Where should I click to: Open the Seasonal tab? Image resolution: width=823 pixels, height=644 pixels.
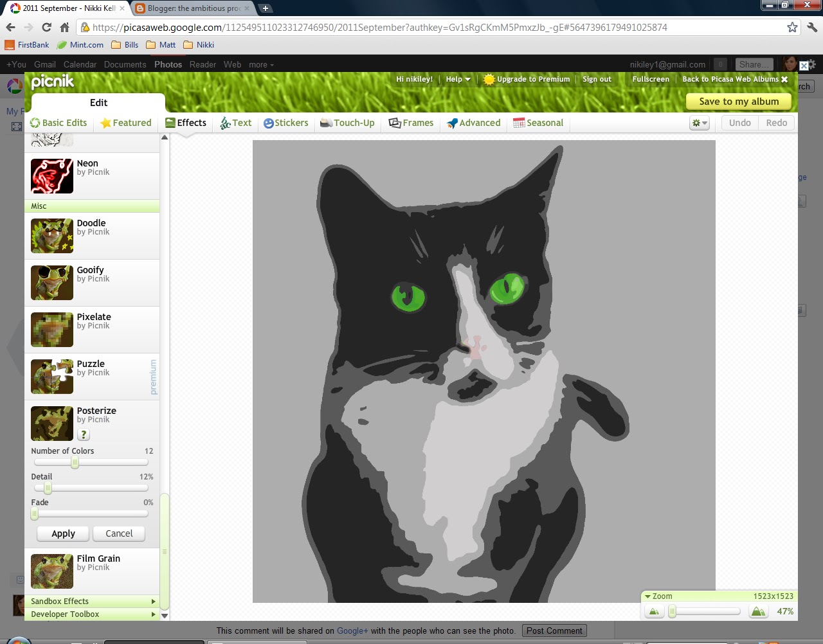[x=538, y=123]
